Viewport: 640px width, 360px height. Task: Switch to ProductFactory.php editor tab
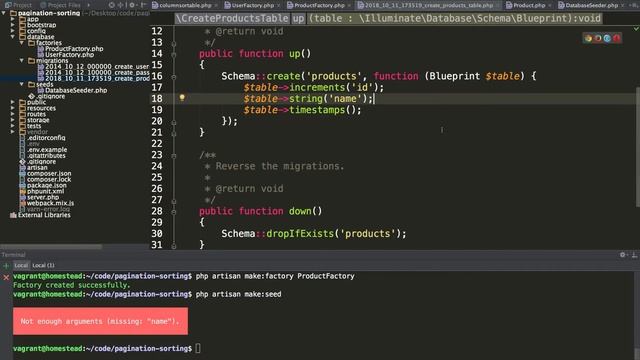click(319, 5)
